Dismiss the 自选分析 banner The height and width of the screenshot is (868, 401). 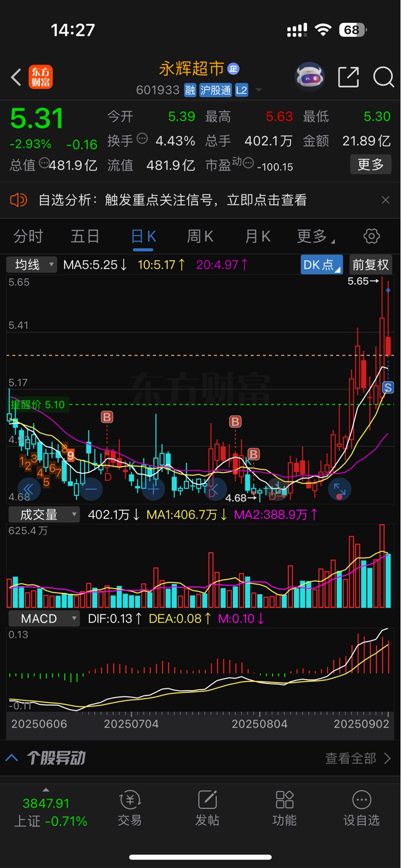click(x=385, y=200)
